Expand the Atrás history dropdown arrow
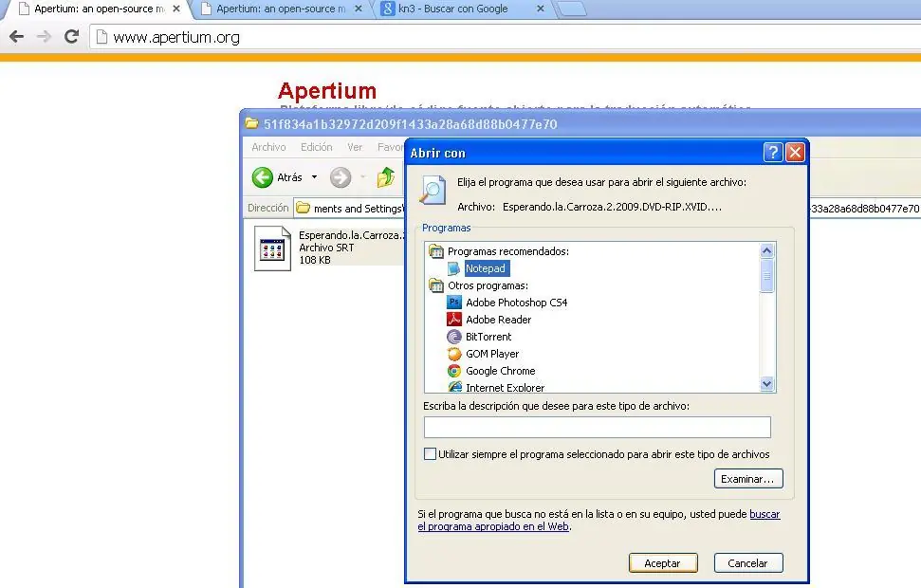Image resolution: width=921 pixels, height=588 pixels. tap(314, 176)
